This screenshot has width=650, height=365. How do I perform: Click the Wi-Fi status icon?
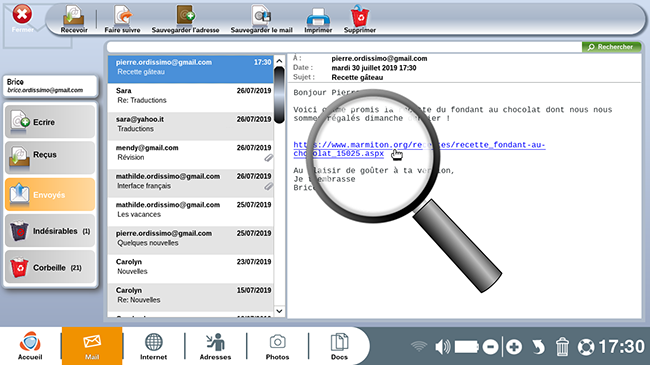click(x=419, y=347)
